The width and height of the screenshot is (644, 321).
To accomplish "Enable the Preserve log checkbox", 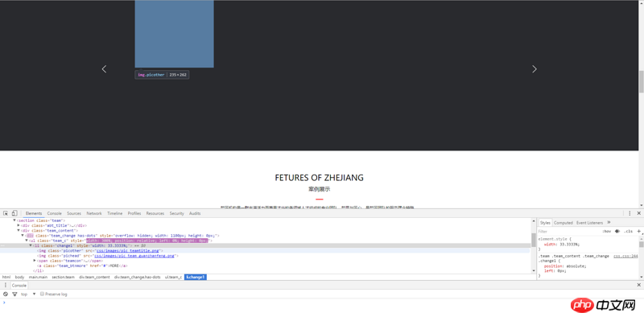I will point(42,294).
